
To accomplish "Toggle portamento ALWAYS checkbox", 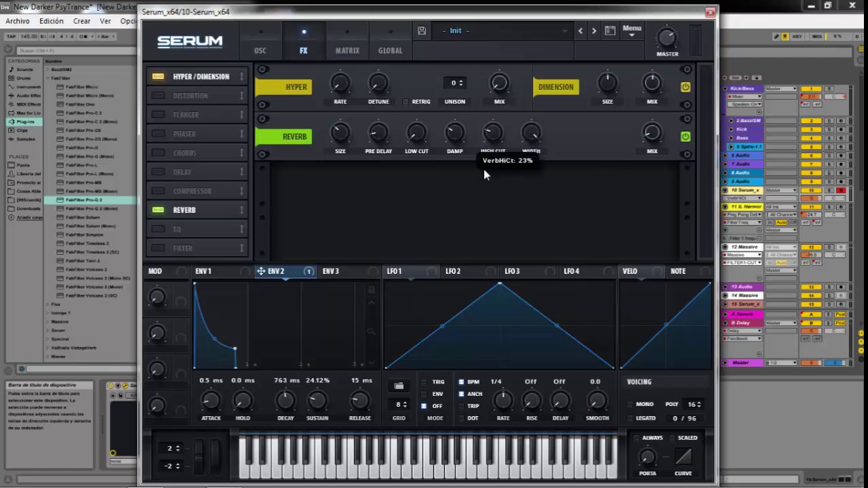I will click(637, 438).
